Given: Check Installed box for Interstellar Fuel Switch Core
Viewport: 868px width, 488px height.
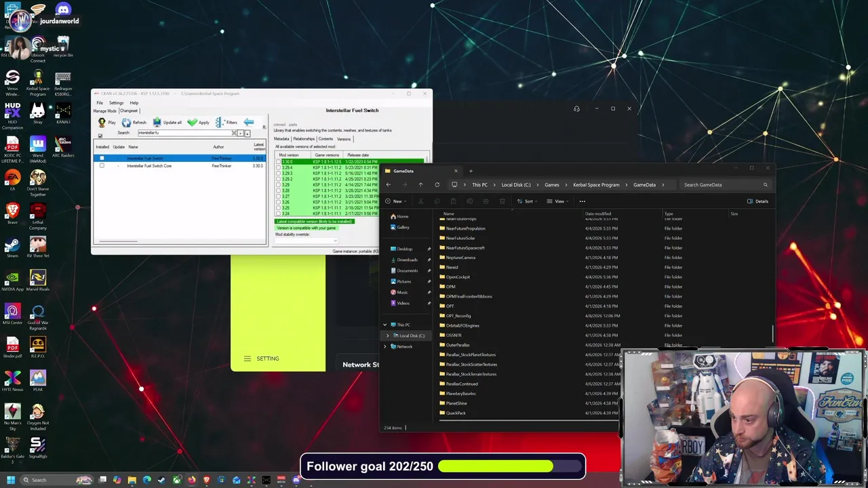Looking at the screenshot, I should (x=102, y=166).
